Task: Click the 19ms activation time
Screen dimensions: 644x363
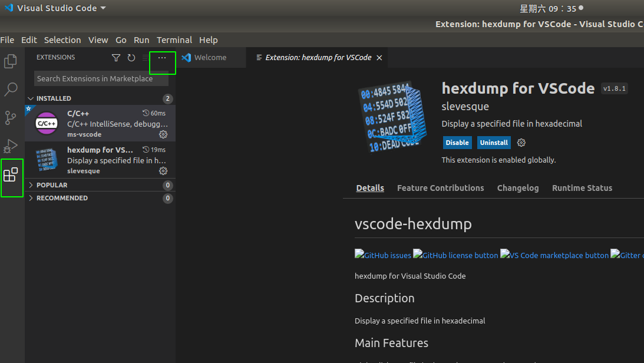Action: pyautogui.click(x=154, y=150)
